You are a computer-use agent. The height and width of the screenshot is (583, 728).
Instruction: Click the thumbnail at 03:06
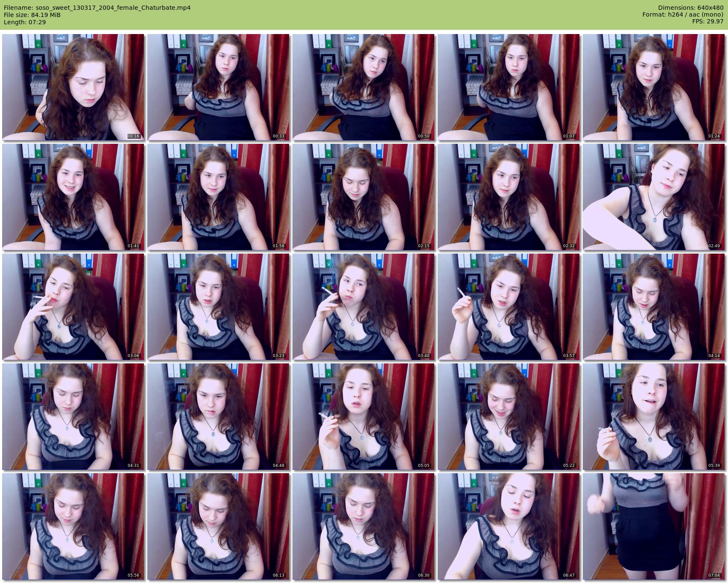73,307
